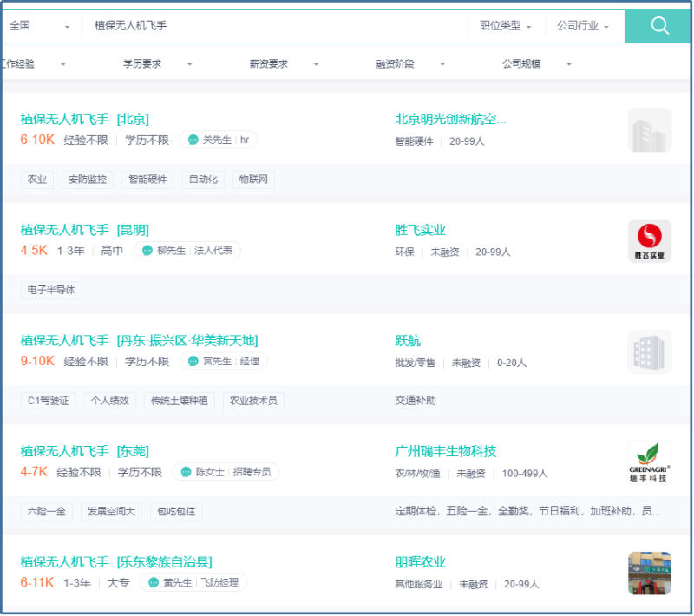Screen dimensions: 694x616
Task: Open the 全国 location dropdown
Action: pos(39,26)
